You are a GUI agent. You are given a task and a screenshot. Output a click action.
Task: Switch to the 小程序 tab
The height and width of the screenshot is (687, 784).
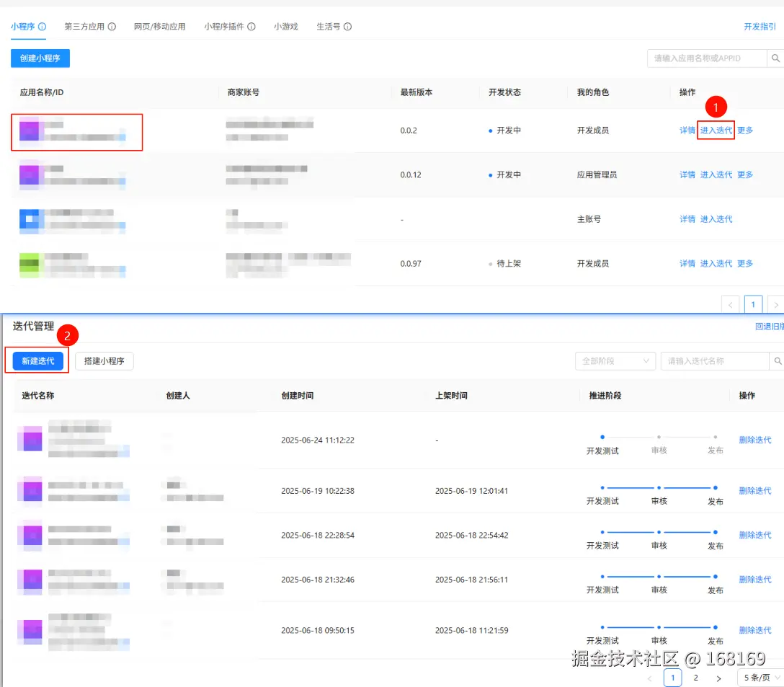(23, 27)
